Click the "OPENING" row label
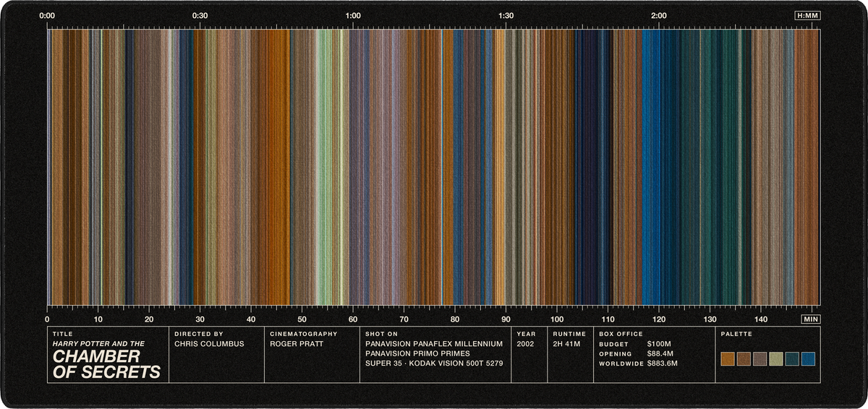This screenshot has height=409, width=868. pos(616,354)
